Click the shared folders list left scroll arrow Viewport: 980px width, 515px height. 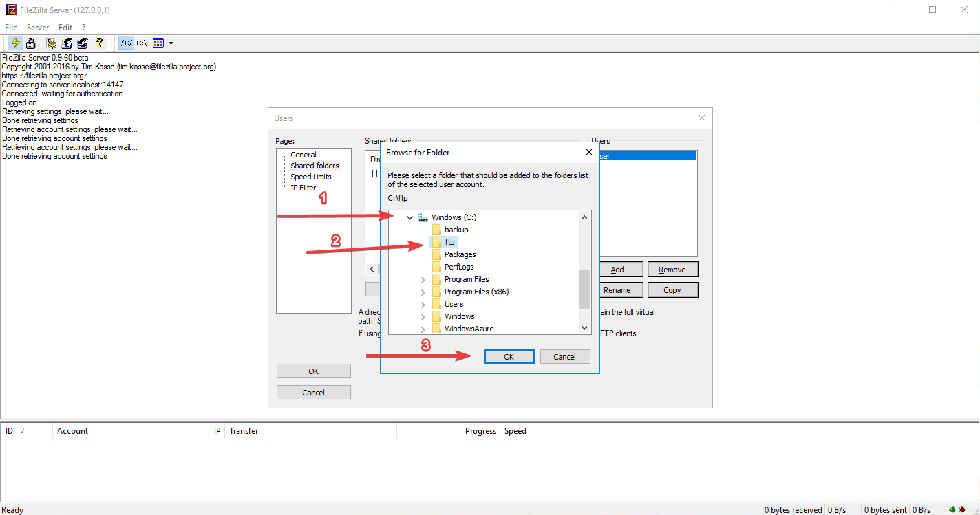(372, 270)
